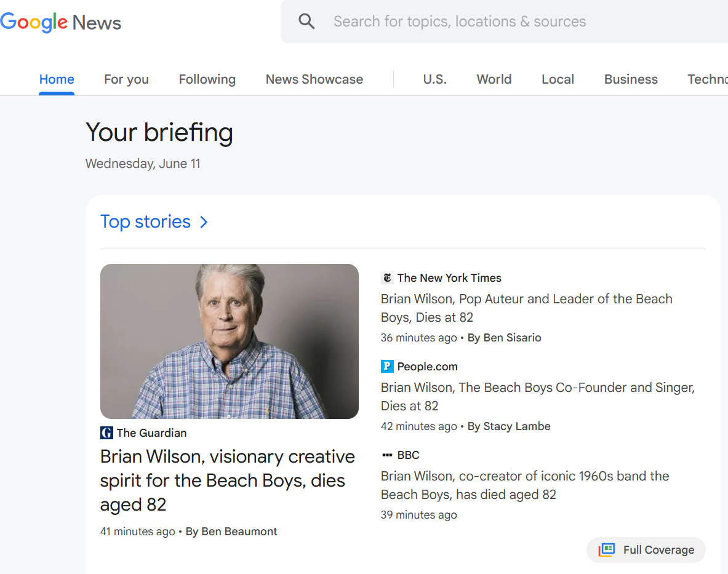The width and height of the screenshot is (728, 574).
Task: Open the 'Pop Auteur and Leader' headline
Action: pos(527,308)
